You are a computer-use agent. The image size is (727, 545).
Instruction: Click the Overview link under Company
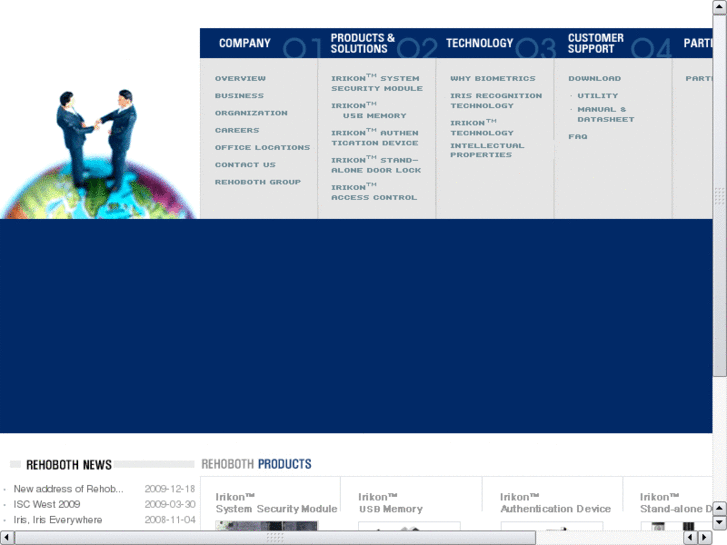point(240,78)
